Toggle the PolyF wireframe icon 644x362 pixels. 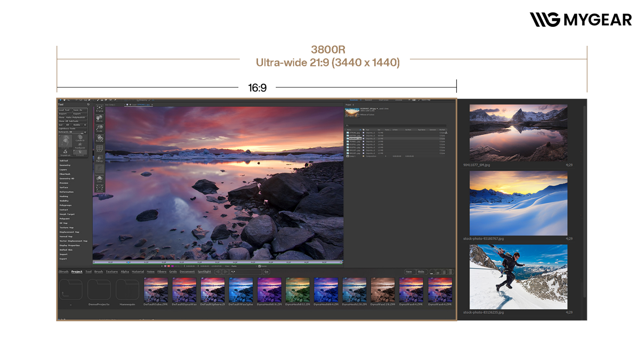pos(100,148)
